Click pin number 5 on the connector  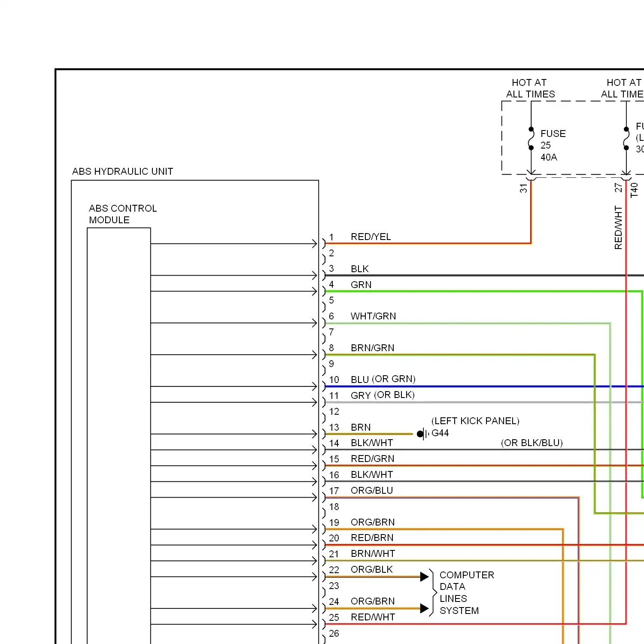(x=331, y=301)
